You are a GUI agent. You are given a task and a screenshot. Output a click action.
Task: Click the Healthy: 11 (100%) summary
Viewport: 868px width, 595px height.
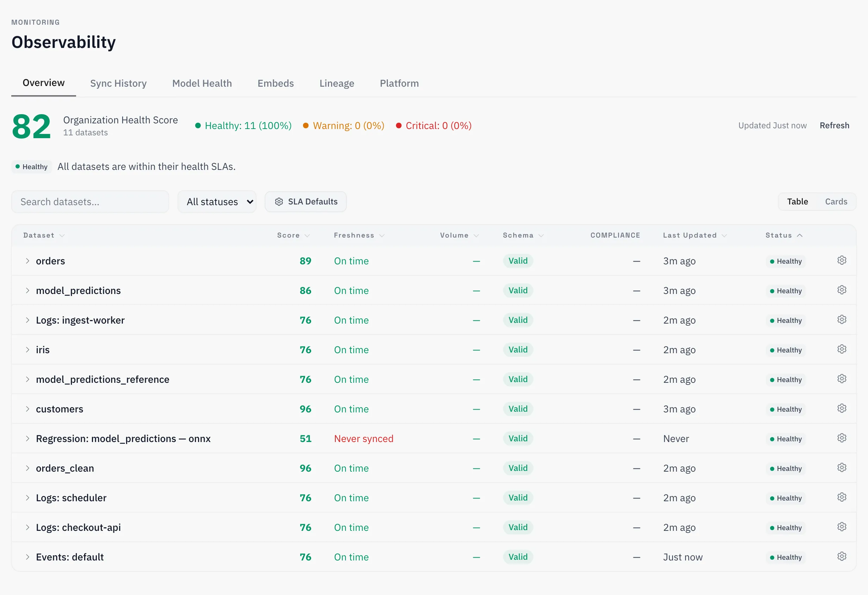pyautogui.click(x=243, y=125)
